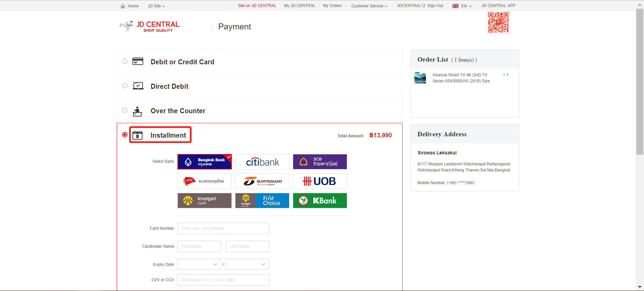Click the scrollbar down arrow
Viewport: 644px width, 291px height.
(640, 287)
